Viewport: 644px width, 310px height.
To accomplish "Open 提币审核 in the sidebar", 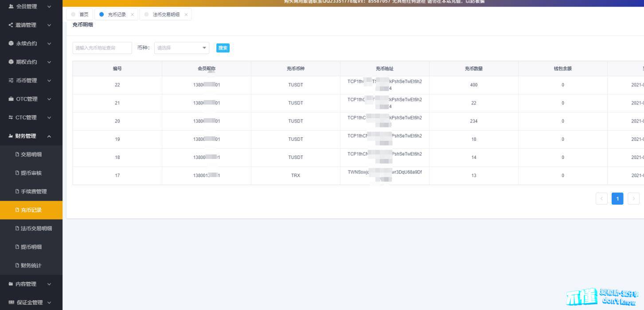I will pyautogui.click(x=31, y=173).
